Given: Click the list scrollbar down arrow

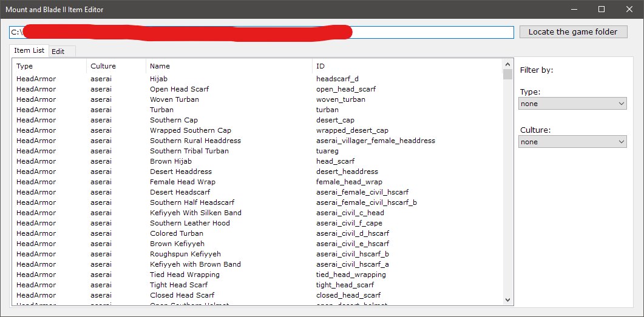Looking at the screenshot, I should [x=507, y=299].
